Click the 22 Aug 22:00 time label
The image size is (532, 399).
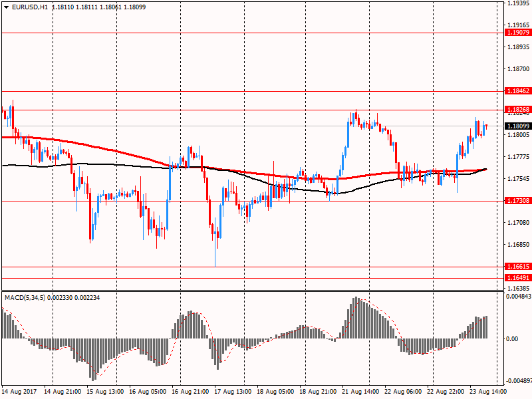[446, 392]
